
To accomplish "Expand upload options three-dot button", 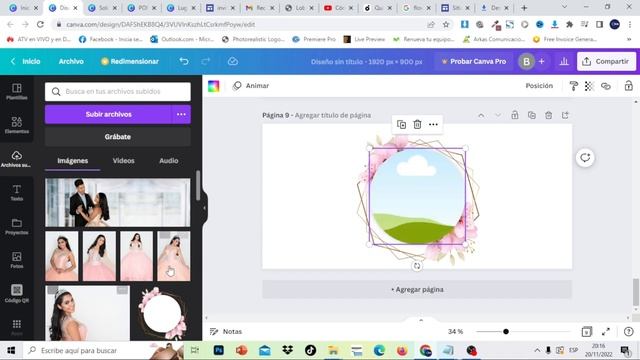I will [181, 114].
